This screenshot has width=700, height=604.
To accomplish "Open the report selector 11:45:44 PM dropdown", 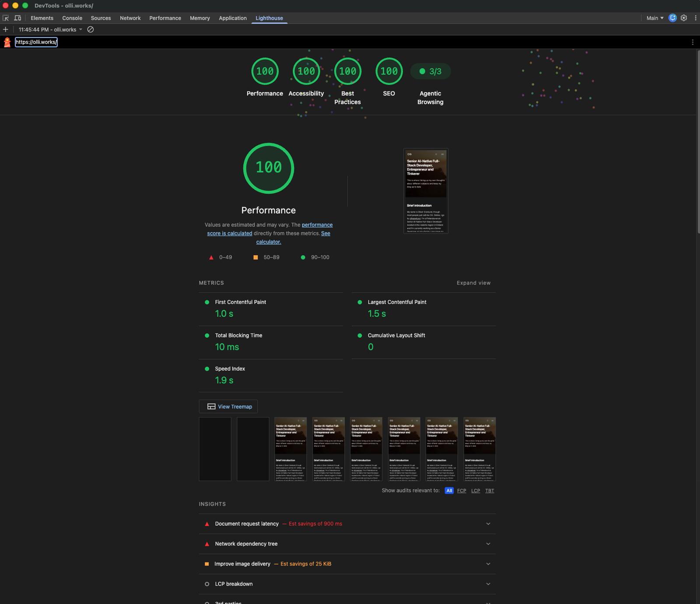I will coord(50,29).
